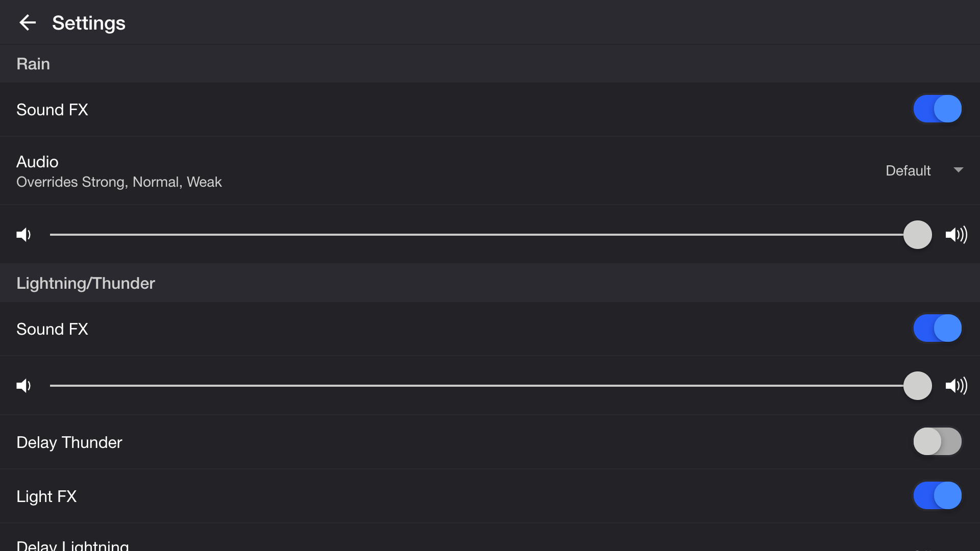Click the Rain volume slider handle
This screenshot has width=980, height=551.
(x=917, y=235)
